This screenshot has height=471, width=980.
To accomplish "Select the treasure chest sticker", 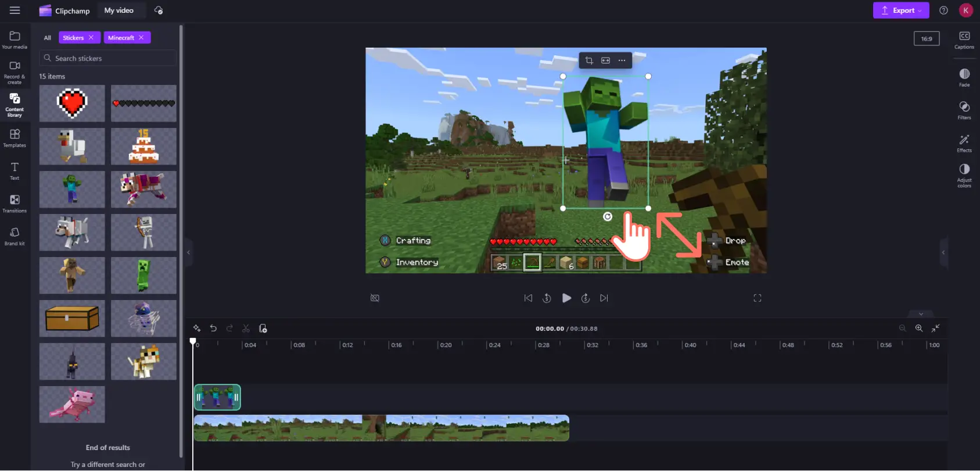I will (72, 319).
